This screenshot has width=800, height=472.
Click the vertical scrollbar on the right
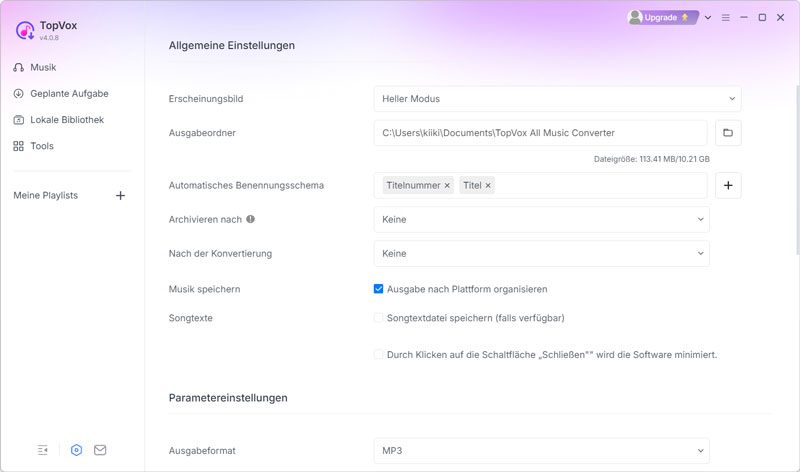pyautogui.click(x=797, y=169)
